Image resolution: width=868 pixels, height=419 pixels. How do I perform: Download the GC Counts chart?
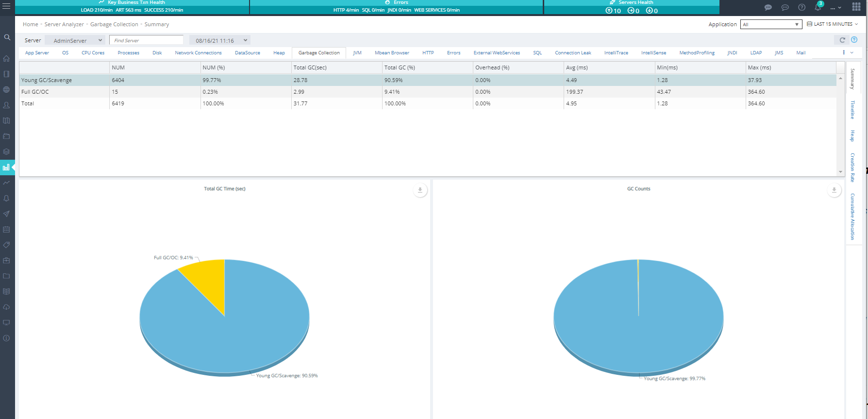tap(834, 190)
